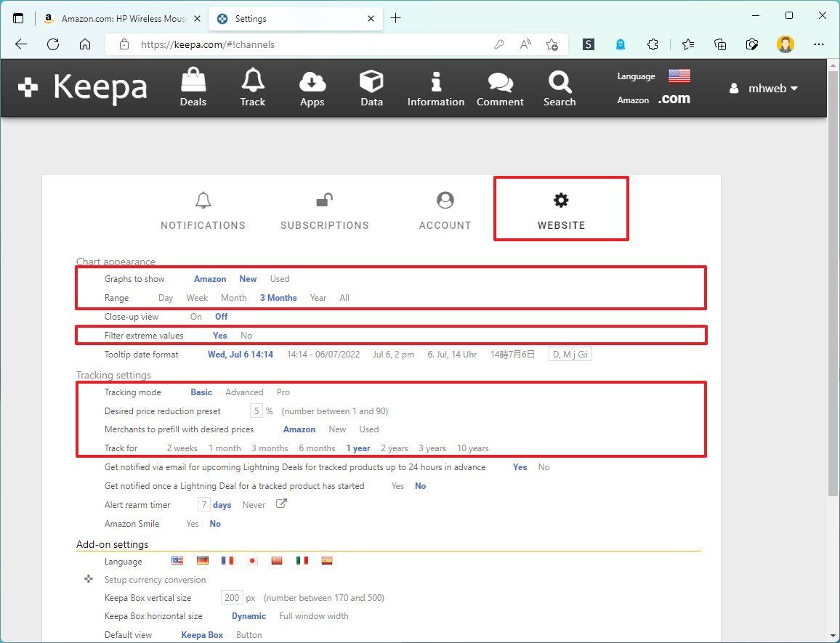Open Setup currency conversion
The image size is (840, 643).
[x=155, y=579]
